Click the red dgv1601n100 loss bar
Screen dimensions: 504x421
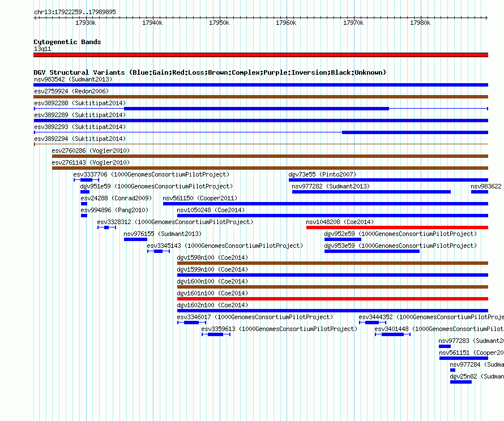332,299
